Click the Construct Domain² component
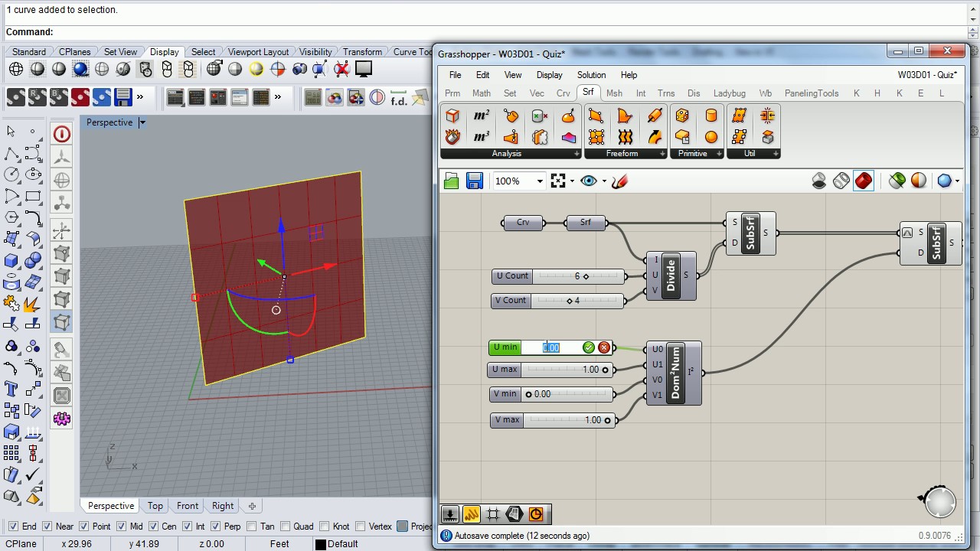 [674, 373]
